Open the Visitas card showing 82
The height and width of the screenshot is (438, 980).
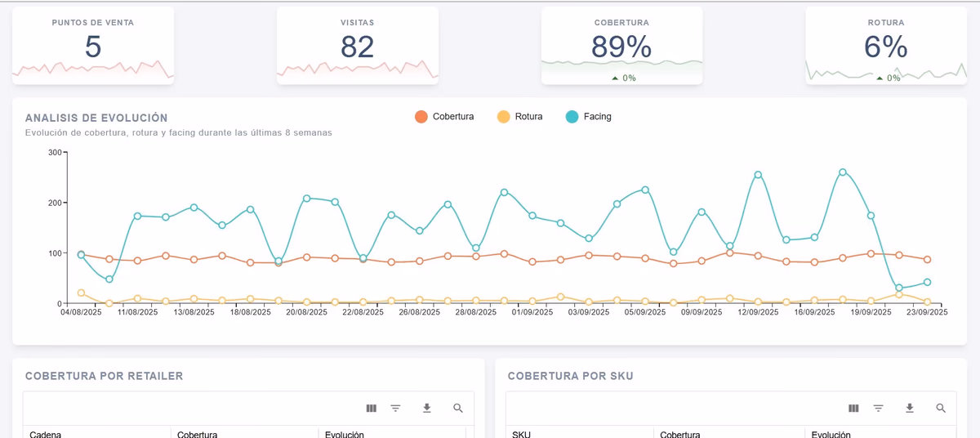coord(358,45)
